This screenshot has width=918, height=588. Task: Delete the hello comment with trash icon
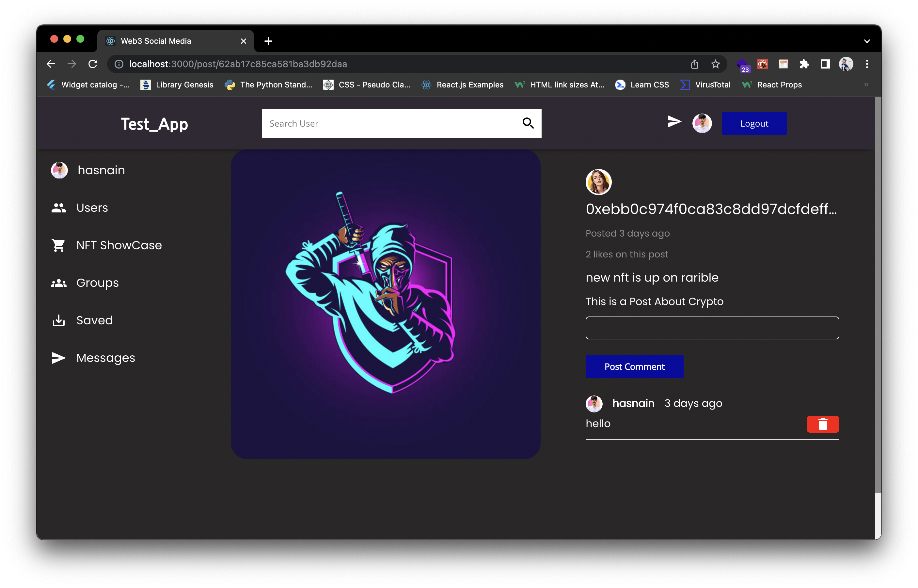822,424
